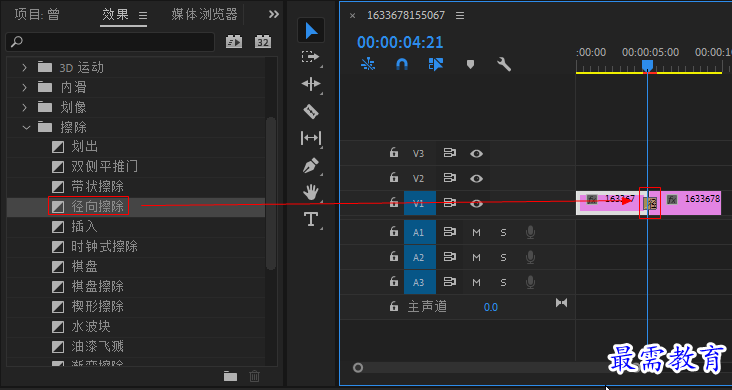Expand the 3D 运动 folder

[25, 68]
